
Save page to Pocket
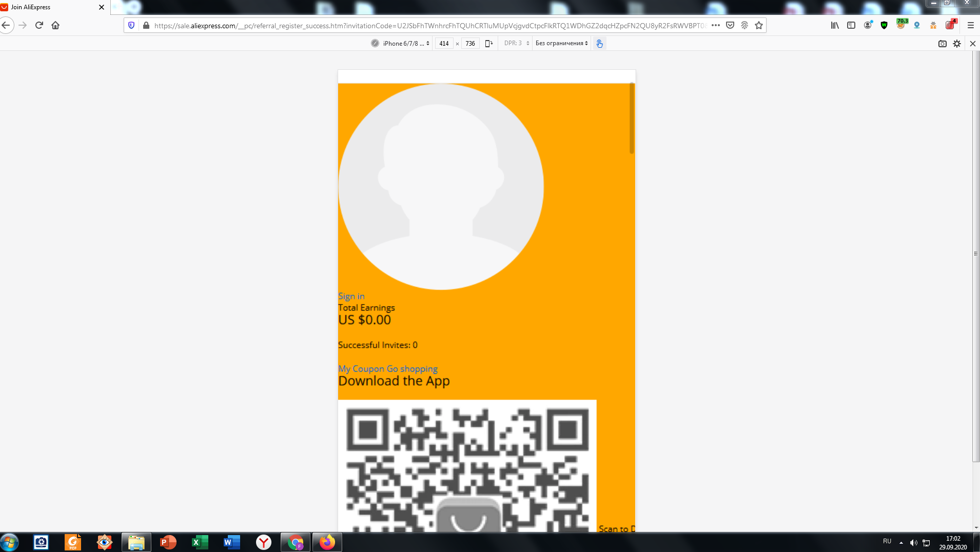pos(730,25)
